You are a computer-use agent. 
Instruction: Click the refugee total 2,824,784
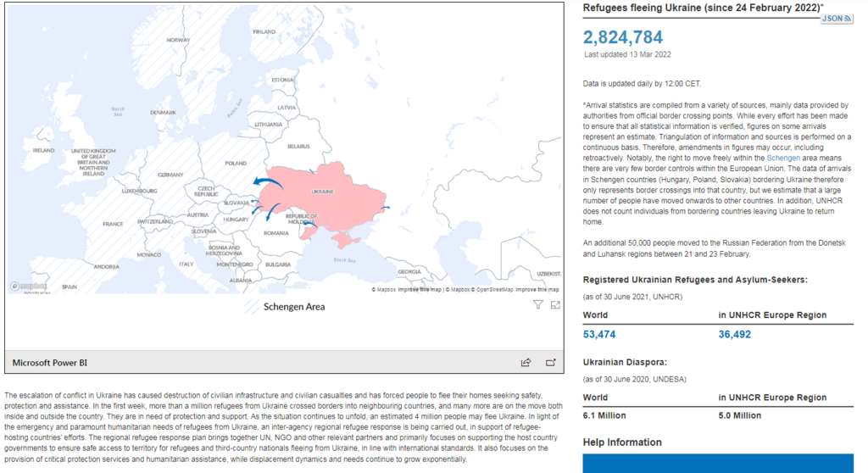[x=623, y=37]
